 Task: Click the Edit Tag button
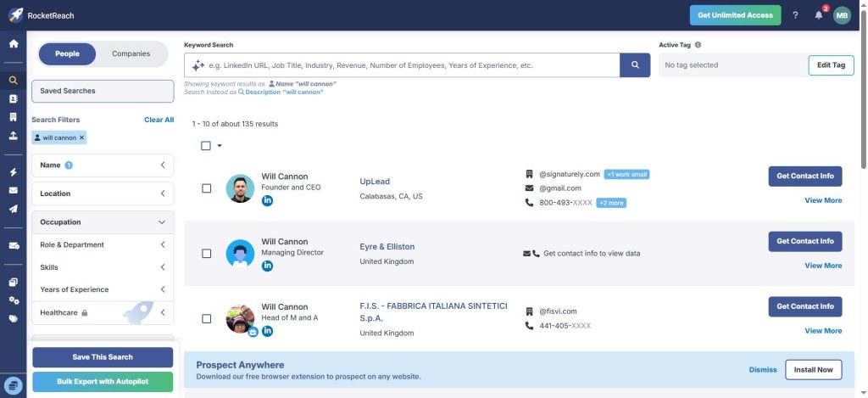pos(831,64)
